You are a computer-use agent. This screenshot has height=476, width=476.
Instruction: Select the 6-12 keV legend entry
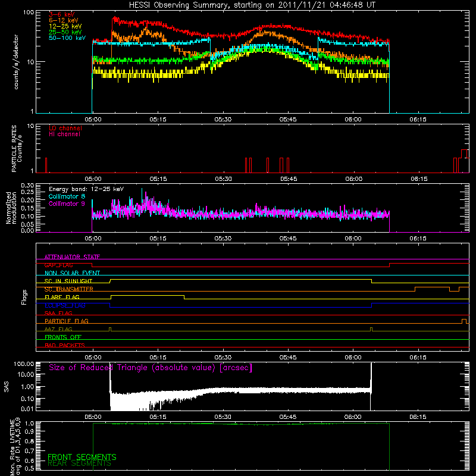(64, 20)
